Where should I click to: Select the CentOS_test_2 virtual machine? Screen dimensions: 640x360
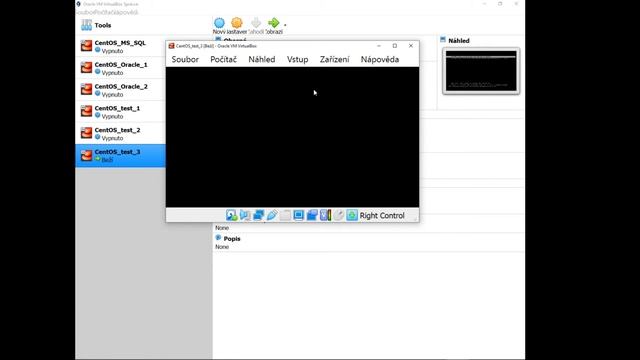pyautogui.click(x=120, y=133)
